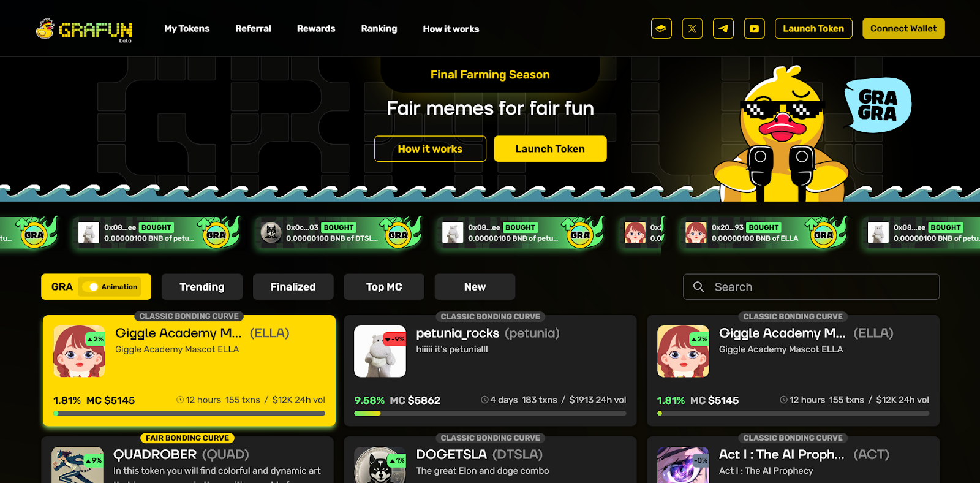Click DOGETSLA husky coin image
980x483 pixels.
381,465
